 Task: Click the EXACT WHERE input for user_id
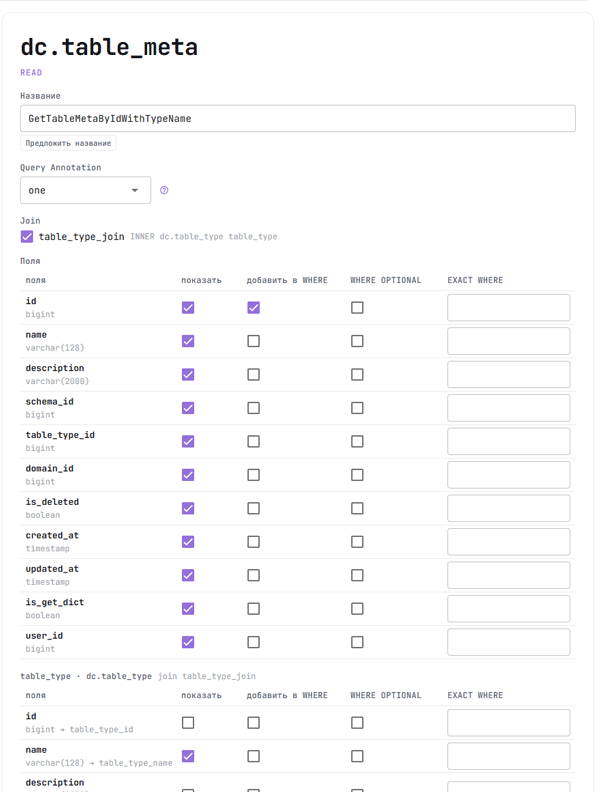509,642
